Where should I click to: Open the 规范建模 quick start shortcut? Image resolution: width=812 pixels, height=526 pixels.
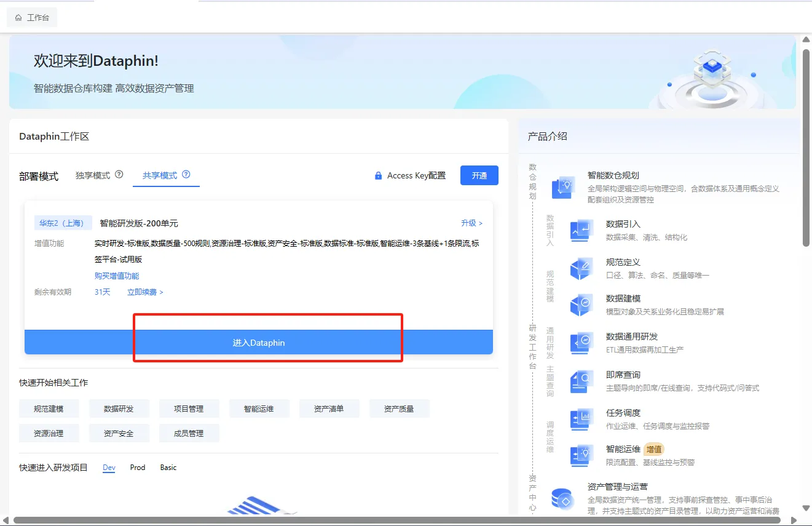[x=49, y=408]
